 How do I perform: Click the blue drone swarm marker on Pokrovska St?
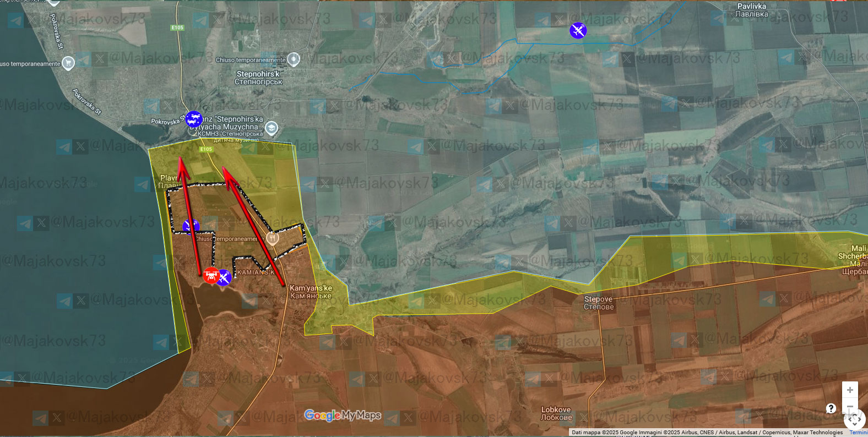(193, 119)
